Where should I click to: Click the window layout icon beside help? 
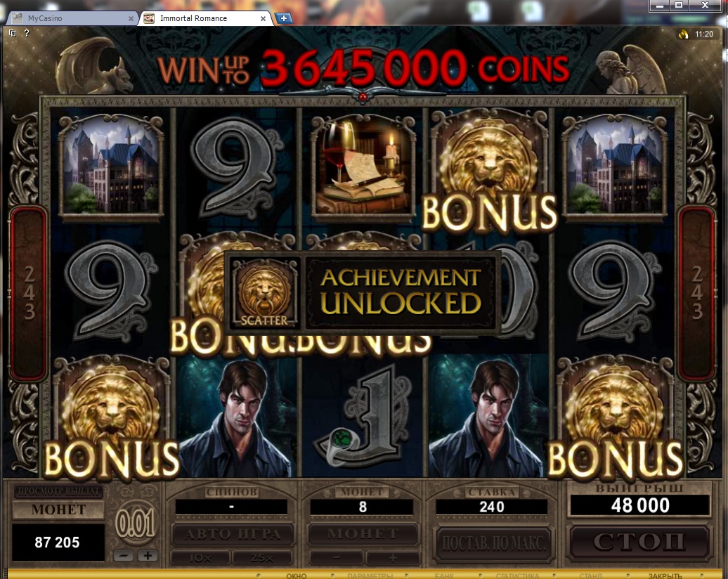point(13,33)
